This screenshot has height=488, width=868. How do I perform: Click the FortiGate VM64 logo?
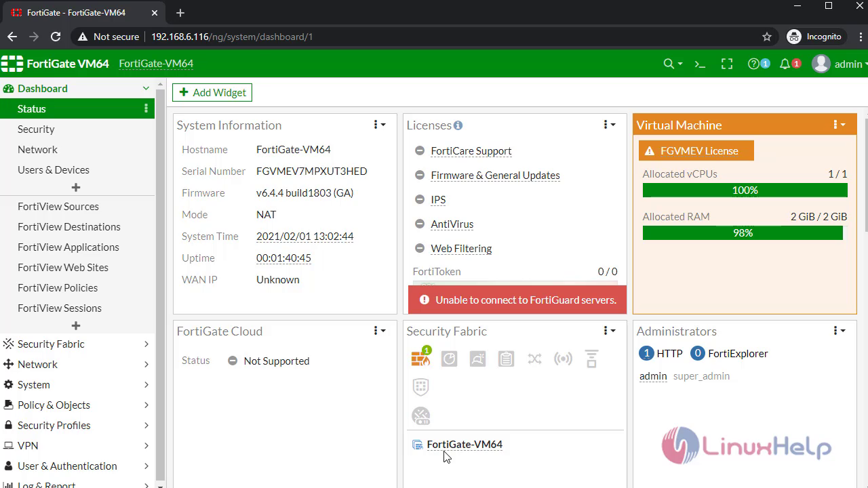55,64
